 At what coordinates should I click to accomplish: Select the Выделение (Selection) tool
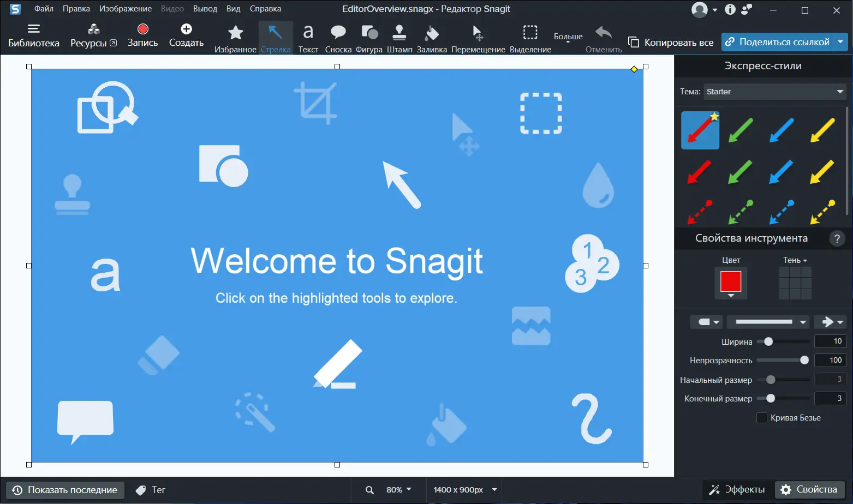[x=530, y=37]
